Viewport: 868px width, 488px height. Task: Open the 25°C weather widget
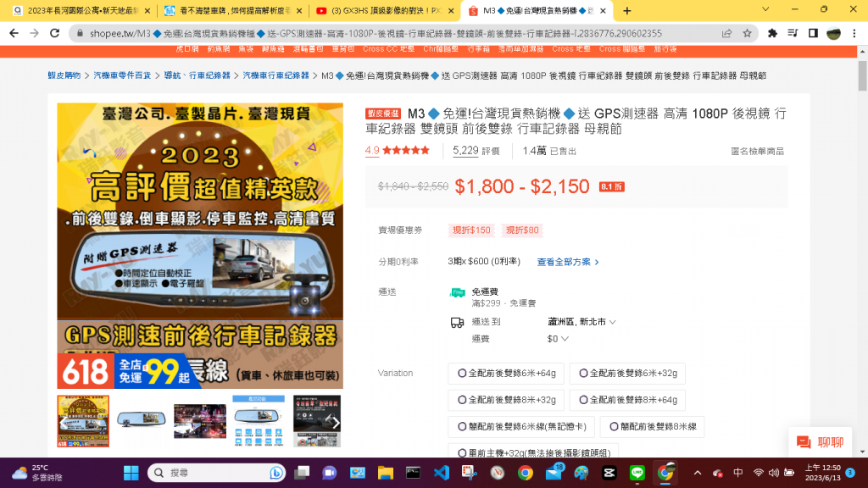click(x=37, y=473)
